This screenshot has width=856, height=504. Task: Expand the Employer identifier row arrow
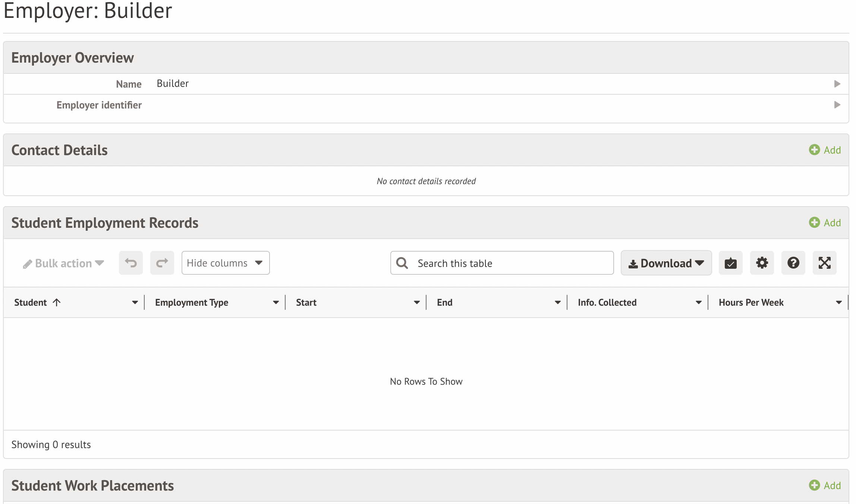click(x=837, y=105)
